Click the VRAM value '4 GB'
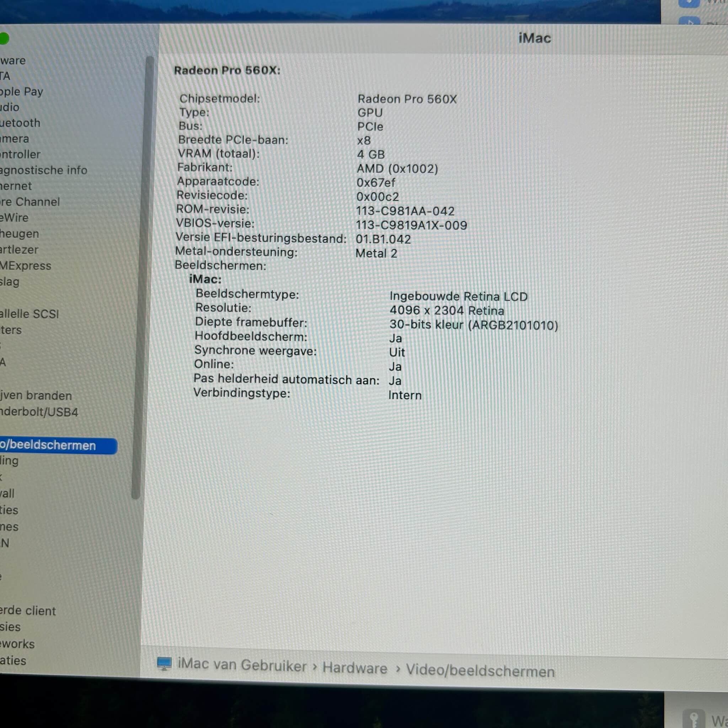728x728 pixels. pos(371,155)
